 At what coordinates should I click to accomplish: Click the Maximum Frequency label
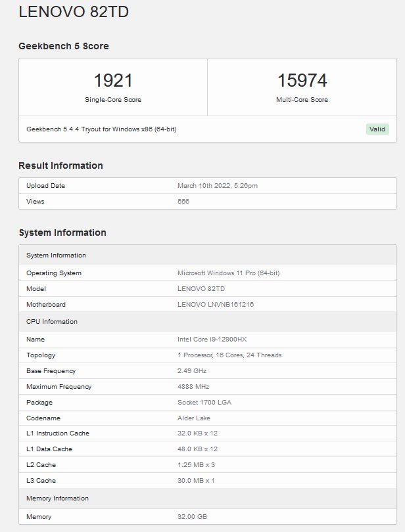59,387
